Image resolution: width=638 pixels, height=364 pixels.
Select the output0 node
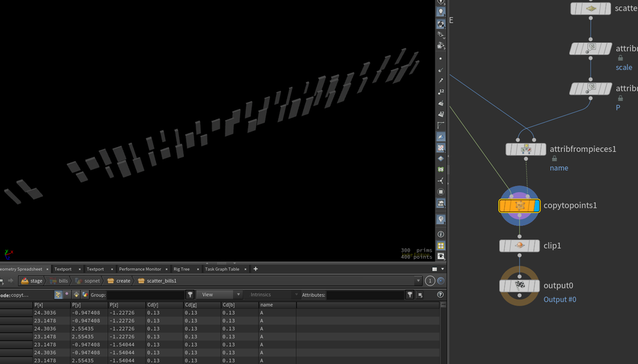pos(519,286)
